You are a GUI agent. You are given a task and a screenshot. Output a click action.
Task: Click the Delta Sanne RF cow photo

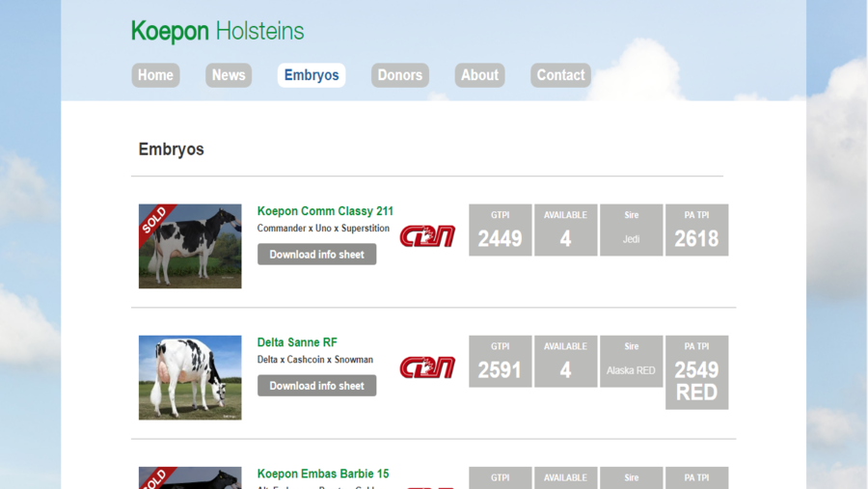[x=190, y=377]
